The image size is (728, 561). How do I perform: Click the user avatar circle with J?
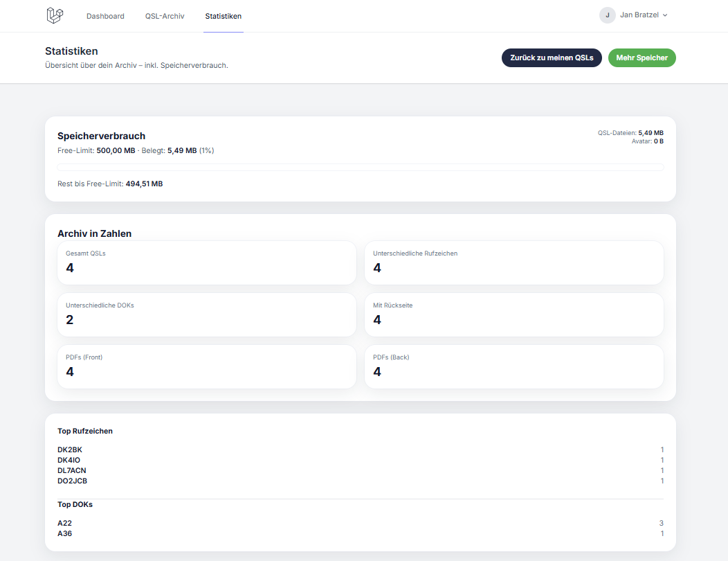(608, 15)
